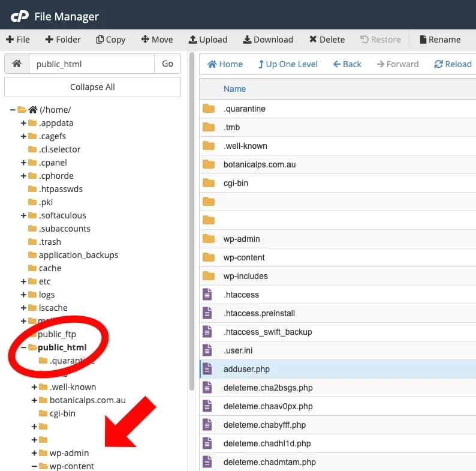Click Up One Level link

pyautogui.click(x=288, y=64)
